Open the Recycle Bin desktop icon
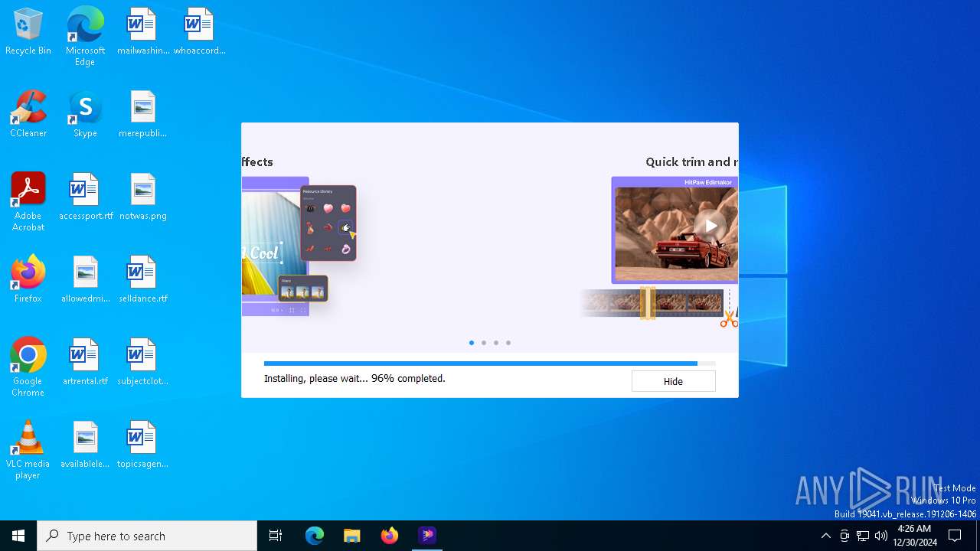 28,32
